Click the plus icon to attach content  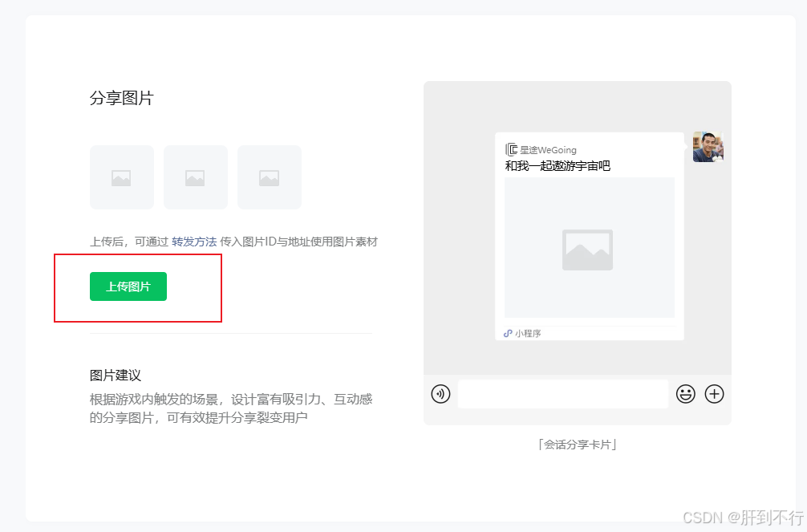click(x=714, y=394)
